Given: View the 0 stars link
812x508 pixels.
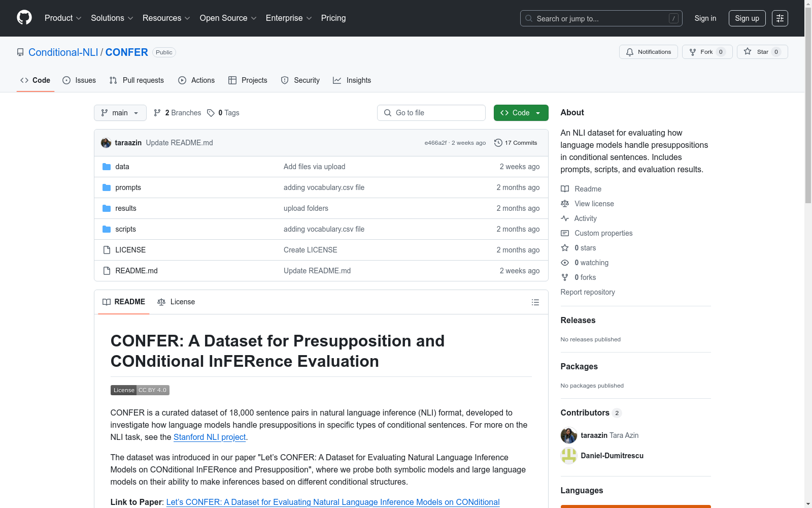Looking at the screenshot, I should (579, 248).
